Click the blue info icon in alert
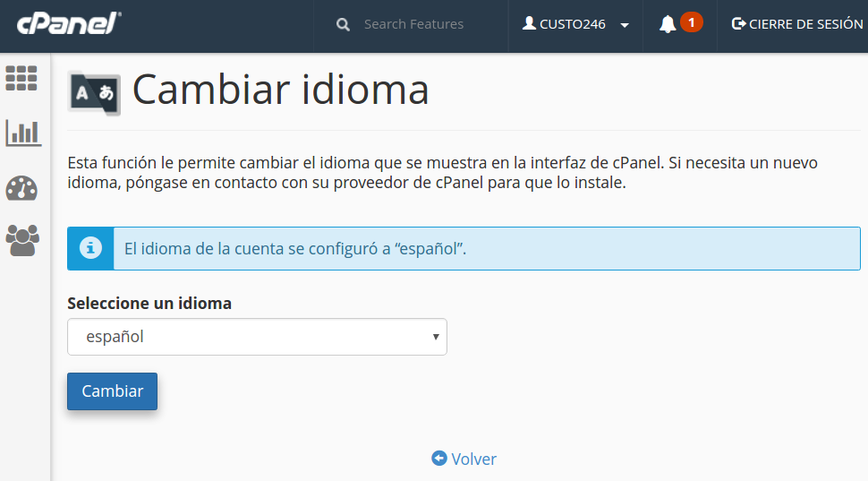 coord(90,248)
